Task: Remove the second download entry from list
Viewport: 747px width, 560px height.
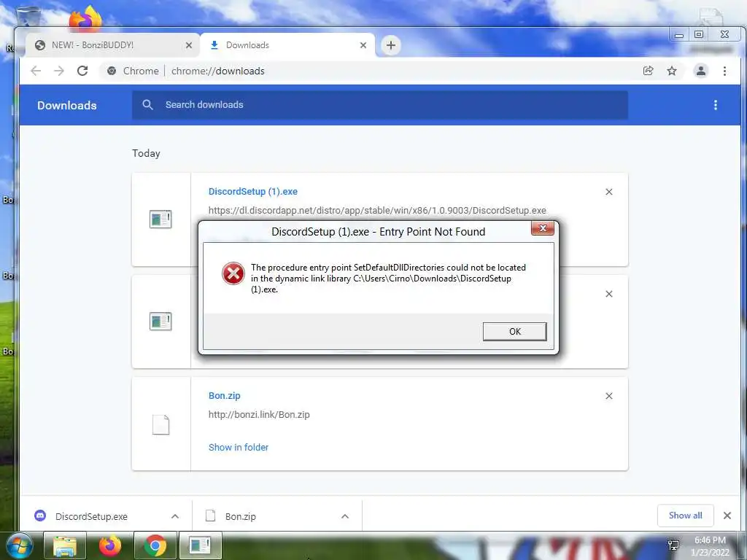Action: tap(609, 294)
